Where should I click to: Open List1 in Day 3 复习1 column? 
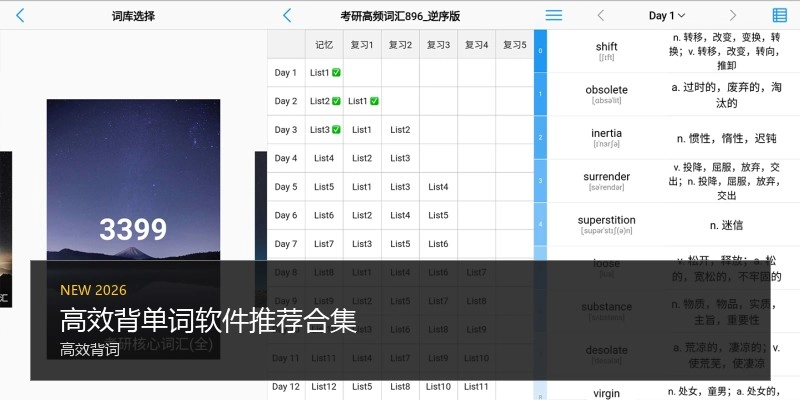click(x=362, y=130)
